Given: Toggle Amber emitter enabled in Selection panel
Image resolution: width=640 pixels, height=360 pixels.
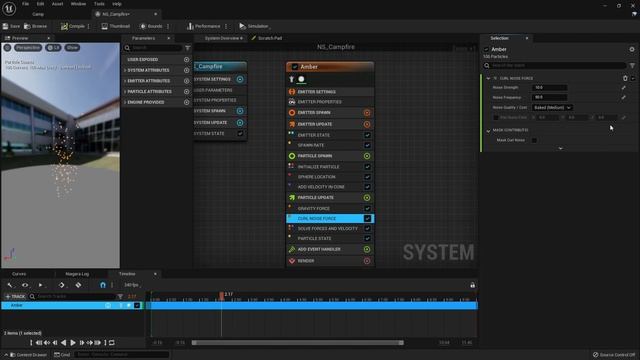Looking at the screenshot, I should tap(486, 49).
